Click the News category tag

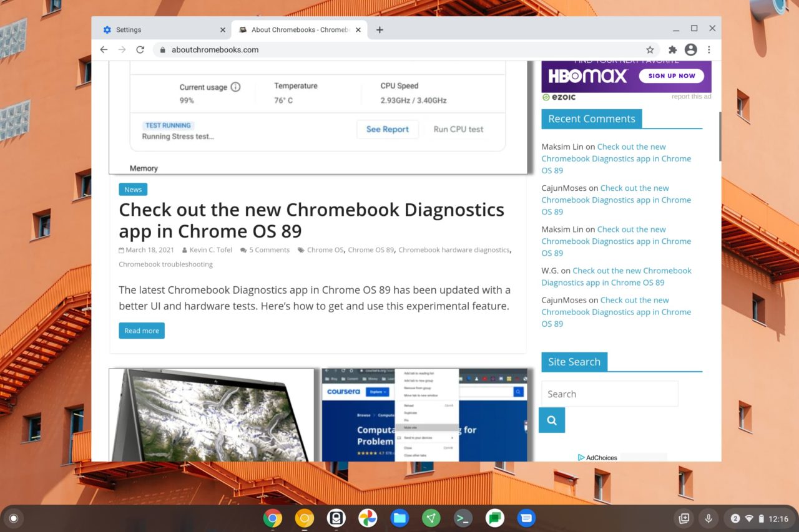tap(133, 190)
